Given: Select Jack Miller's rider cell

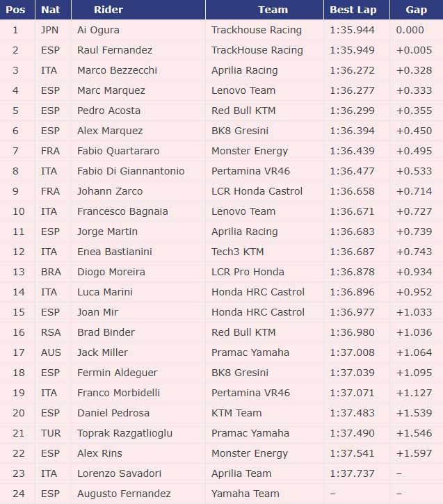Looking at the screenshot, I should (102, 352).
